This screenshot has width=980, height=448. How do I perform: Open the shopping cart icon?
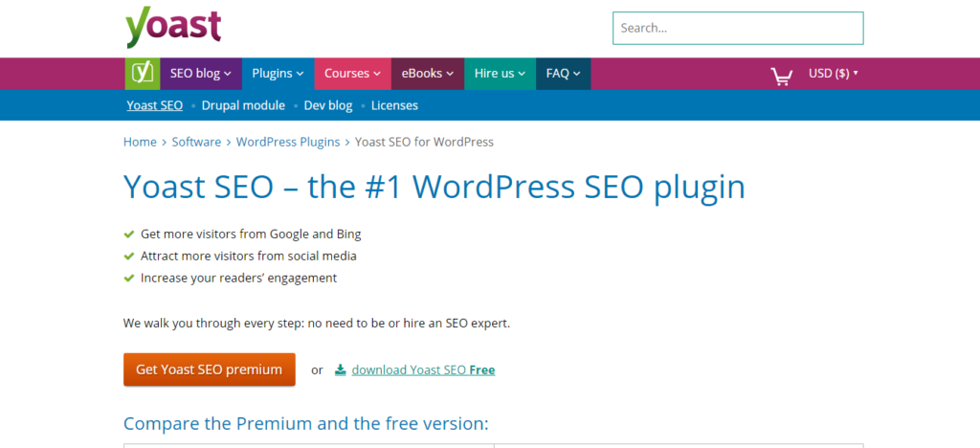click(x=781, y=75)
